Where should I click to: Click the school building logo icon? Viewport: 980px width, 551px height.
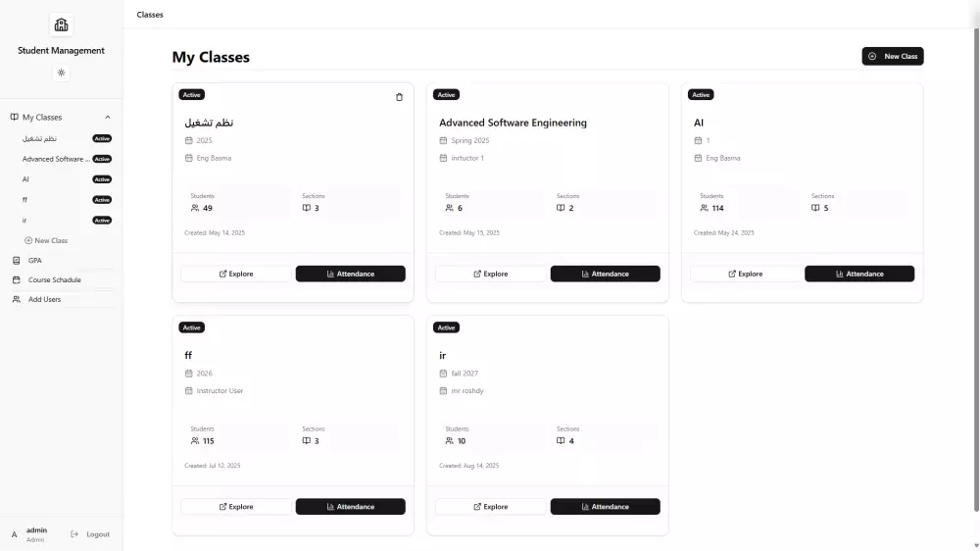[x=61, y=25]
